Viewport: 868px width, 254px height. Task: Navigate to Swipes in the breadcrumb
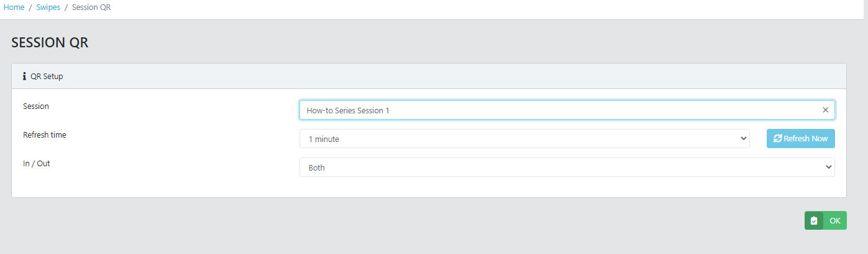(48, 7)
